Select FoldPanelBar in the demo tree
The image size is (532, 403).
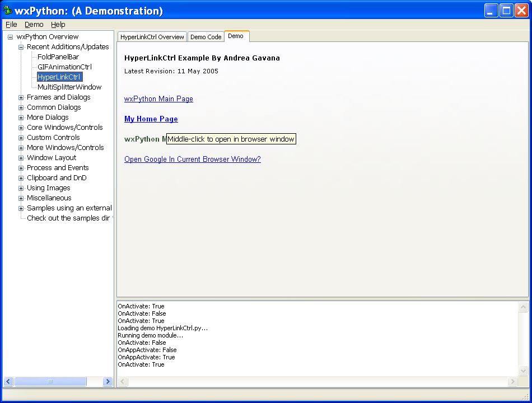[58, 57]
